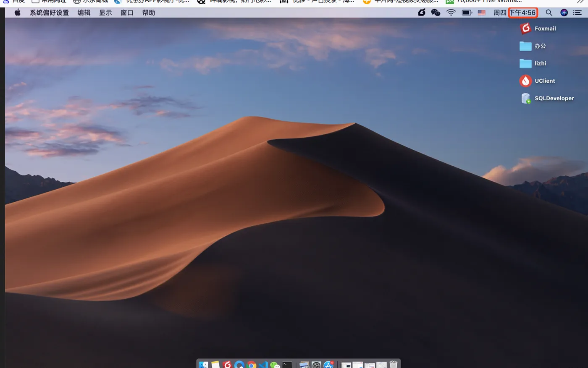Open Finder from the Dock

point(204,365)
